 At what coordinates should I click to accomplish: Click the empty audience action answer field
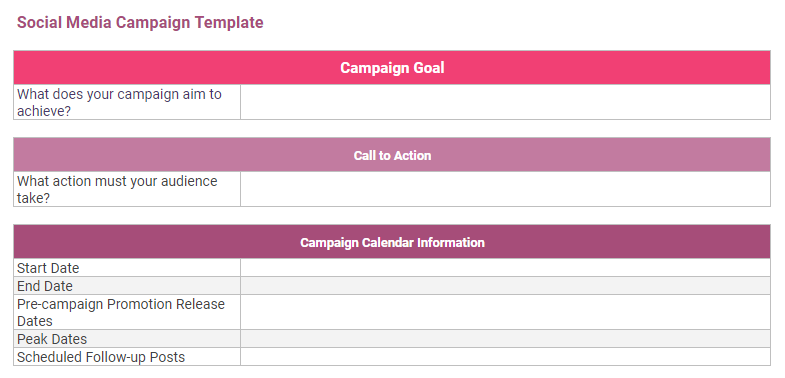(x=505, y=189)
